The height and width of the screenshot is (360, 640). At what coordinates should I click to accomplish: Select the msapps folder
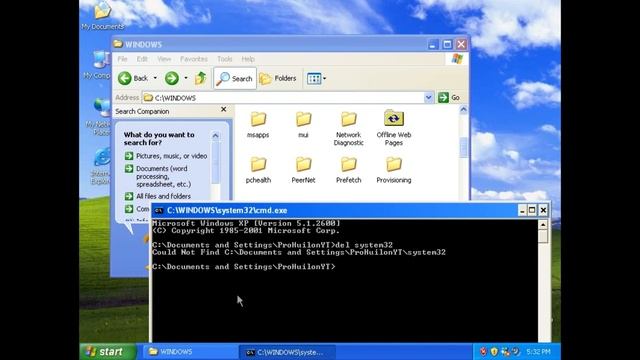pyautogui.click(x=258, y=124)
